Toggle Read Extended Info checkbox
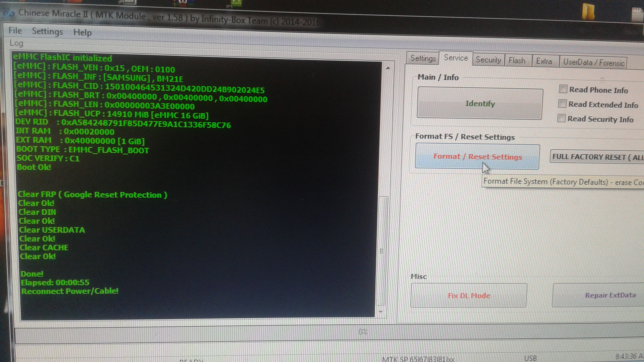Screen dimensions: 644x362 point(562,104)
